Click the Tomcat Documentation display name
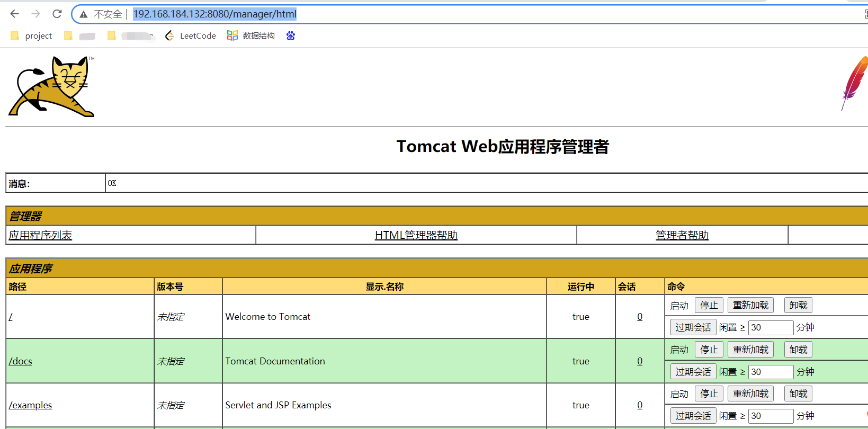Screen dimensions: 868x429 [x=275, y=361]
